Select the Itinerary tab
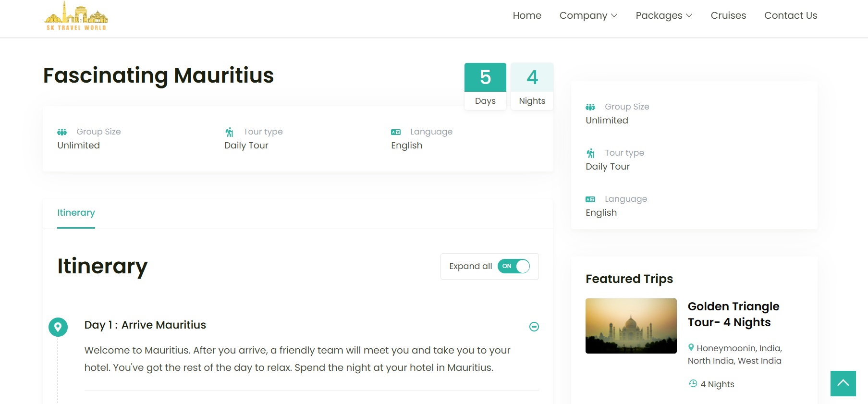 tap(76, 213)
